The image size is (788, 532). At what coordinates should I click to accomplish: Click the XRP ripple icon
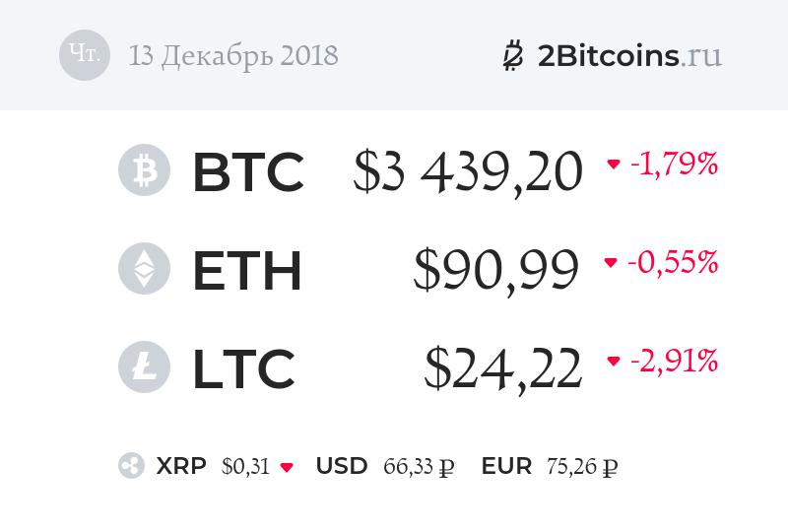click(131, 466)
